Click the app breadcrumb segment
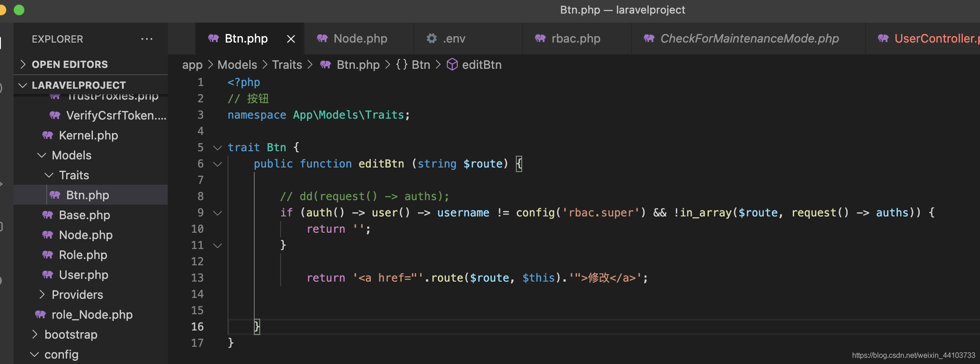This screenshot has height=364, width=980. [x=192, y=65]
